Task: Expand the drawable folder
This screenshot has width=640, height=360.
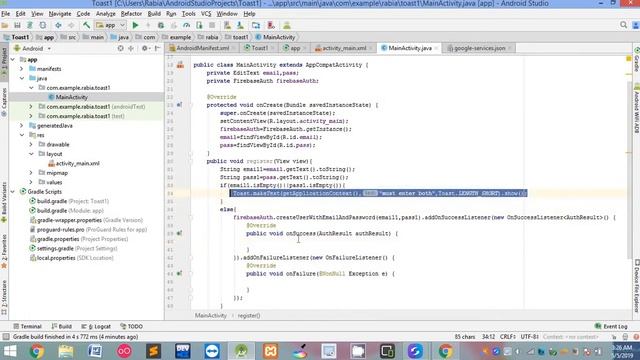Action: (31, 144)
